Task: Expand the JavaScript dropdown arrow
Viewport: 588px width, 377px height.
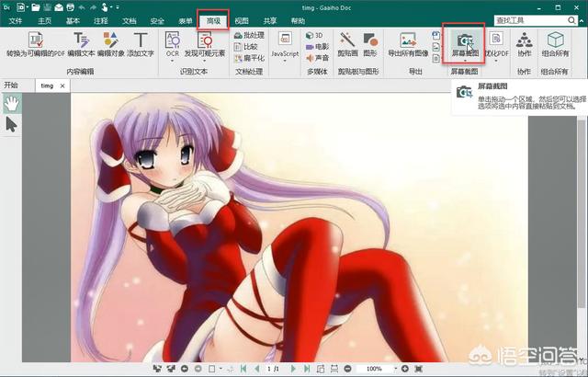Action: pyautogui.click(x=285, y=61)
